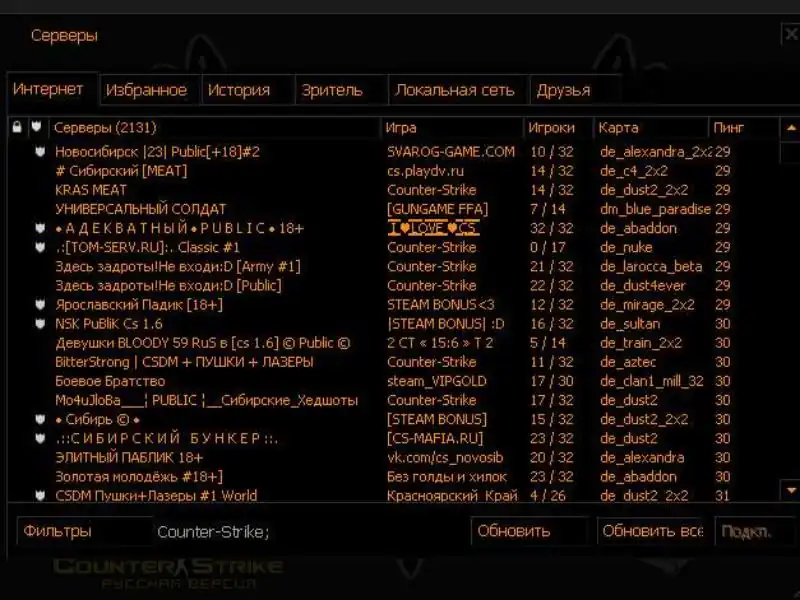Select the Mo4uJloBa PUBLIC server
800x600 pixels.
pyautogui.click(x=393, y=401)
